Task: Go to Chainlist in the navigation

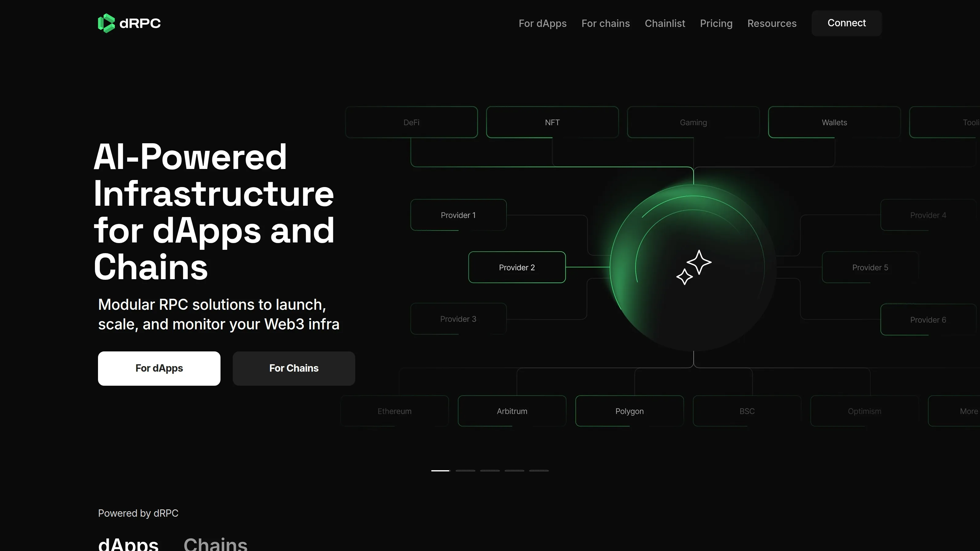Action: [665, 24]
